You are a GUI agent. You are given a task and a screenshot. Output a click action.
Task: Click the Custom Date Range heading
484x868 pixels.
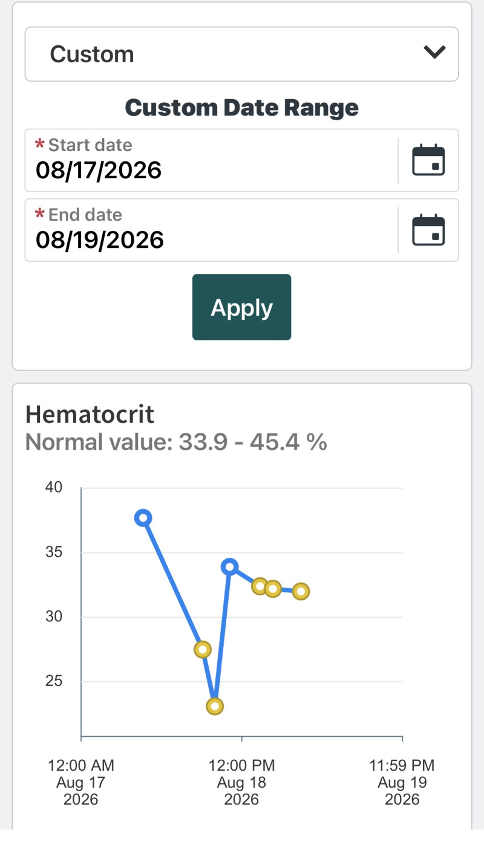(x=241, y=108)
